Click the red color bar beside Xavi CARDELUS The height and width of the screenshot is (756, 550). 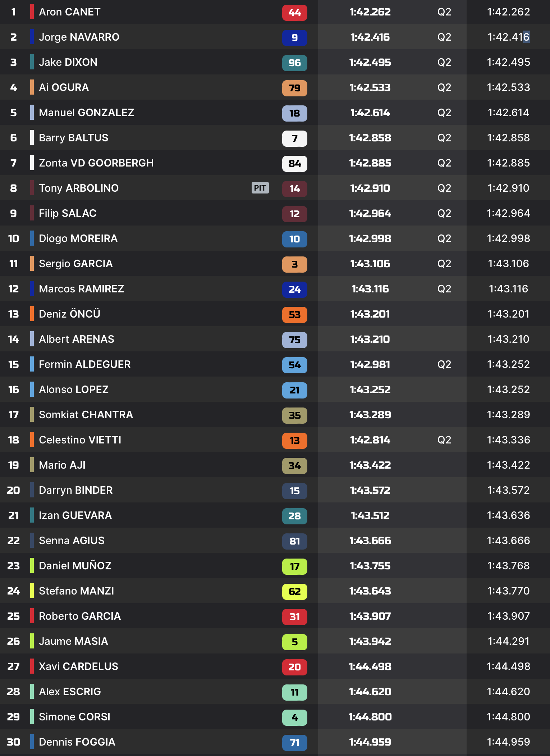[32, 666]
